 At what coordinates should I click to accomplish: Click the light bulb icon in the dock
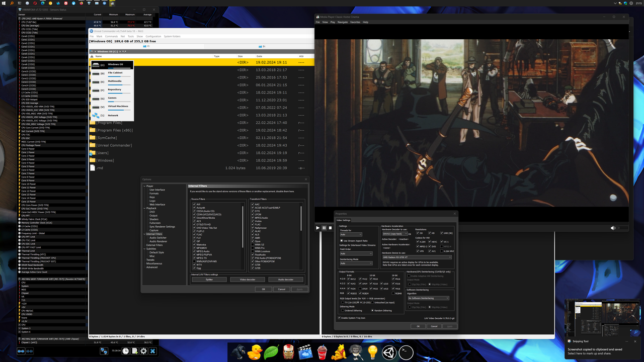[x=373, y=352]
